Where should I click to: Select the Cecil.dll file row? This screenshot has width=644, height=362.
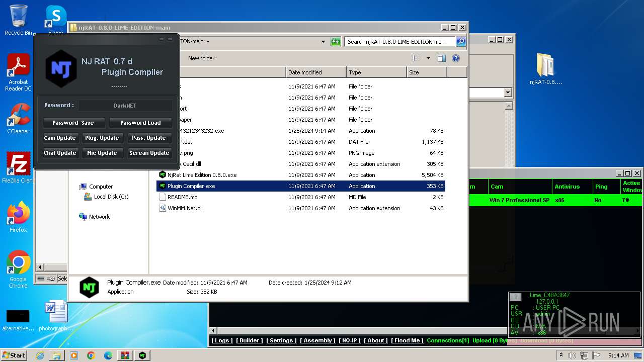[301, 164]
